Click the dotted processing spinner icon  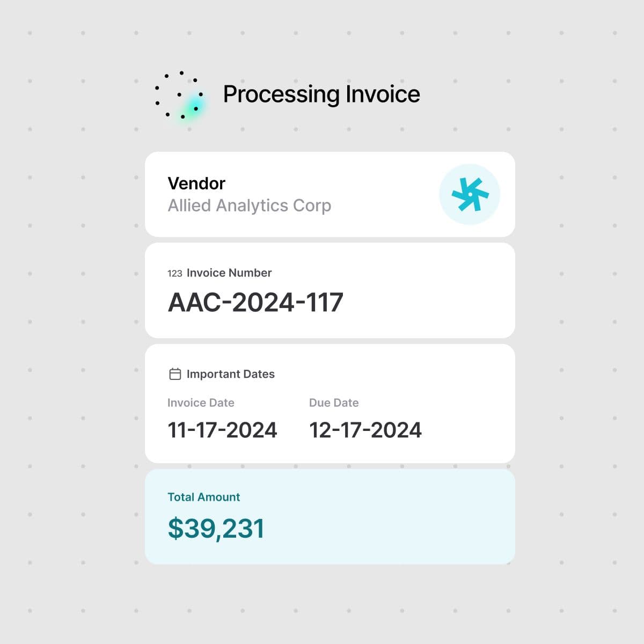click(x=179, y=94)
